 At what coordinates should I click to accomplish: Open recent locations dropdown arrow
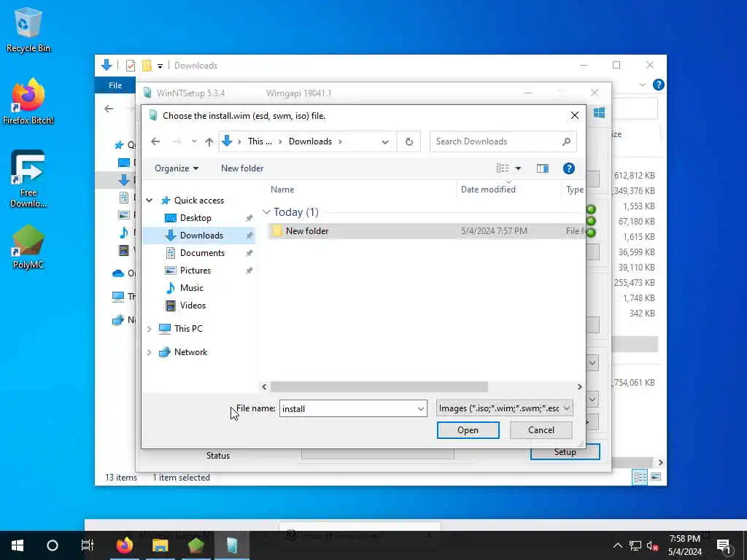[x=194, y=141]
